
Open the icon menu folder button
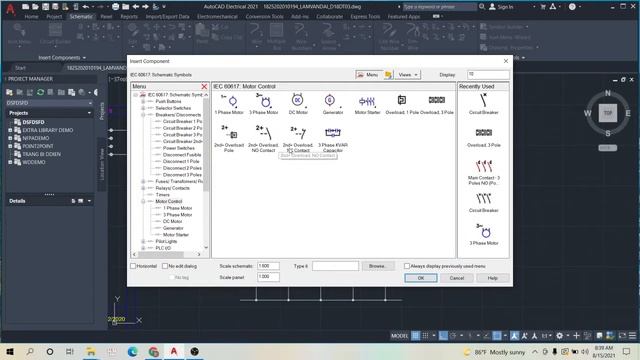click(388, 75)
